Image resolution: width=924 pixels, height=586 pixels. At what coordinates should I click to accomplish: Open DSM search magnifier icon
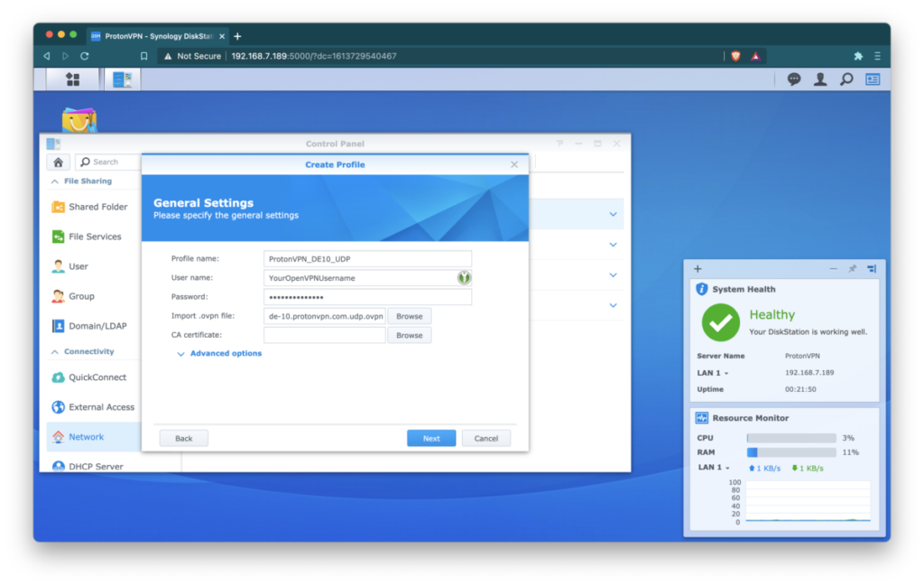846,79
